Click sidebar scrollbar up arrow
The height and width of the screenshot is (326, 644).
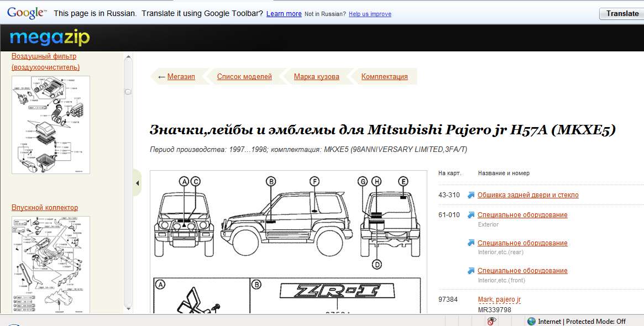(x=128, y=56)
